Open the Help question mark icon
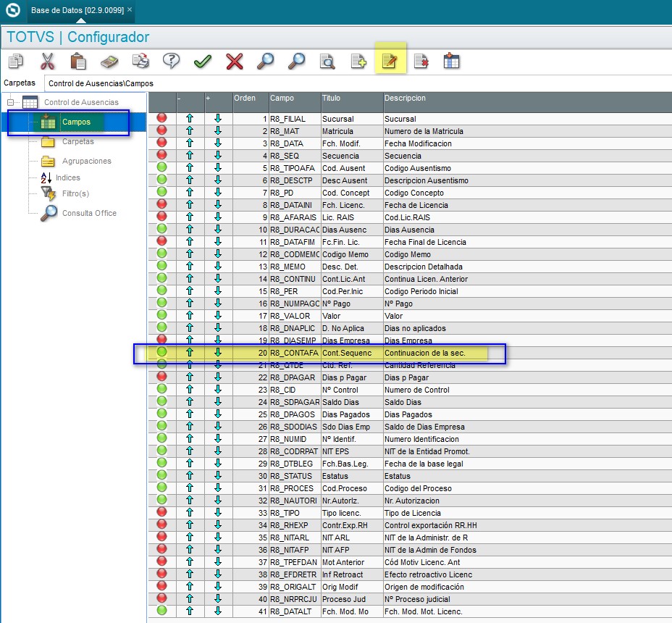 click(171, 61)
